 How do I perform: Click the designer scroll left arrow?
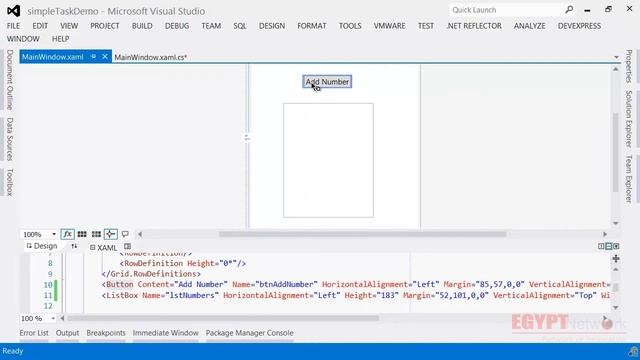pyautogui.click(x=140, y=234)
